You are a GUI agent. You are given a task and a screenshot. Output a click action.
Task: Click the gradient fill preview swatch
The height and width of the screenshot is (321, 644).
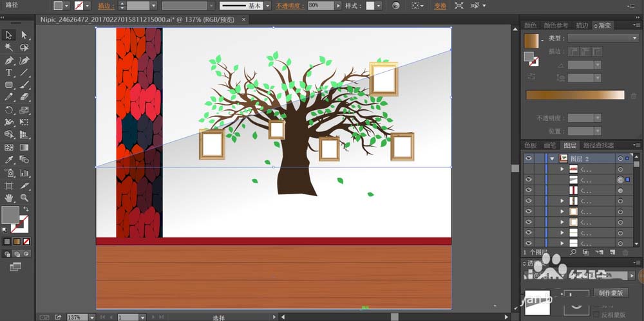coord(531,41)
